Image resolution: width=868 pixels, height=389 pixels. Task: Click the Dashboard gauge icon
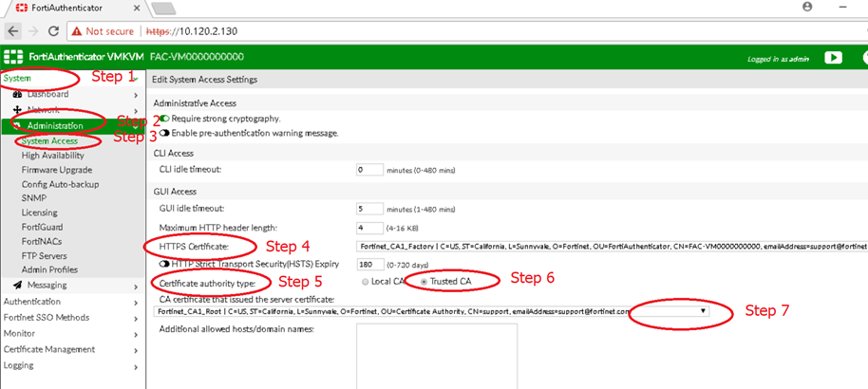(16, 95)
